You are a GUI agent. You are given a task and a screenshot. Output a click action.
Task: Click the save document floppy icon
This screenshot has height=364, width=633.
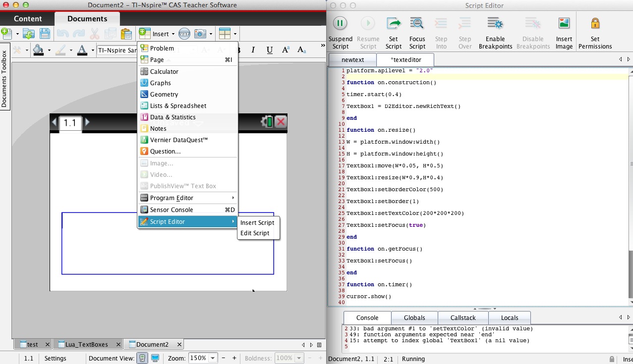point(45,34)
